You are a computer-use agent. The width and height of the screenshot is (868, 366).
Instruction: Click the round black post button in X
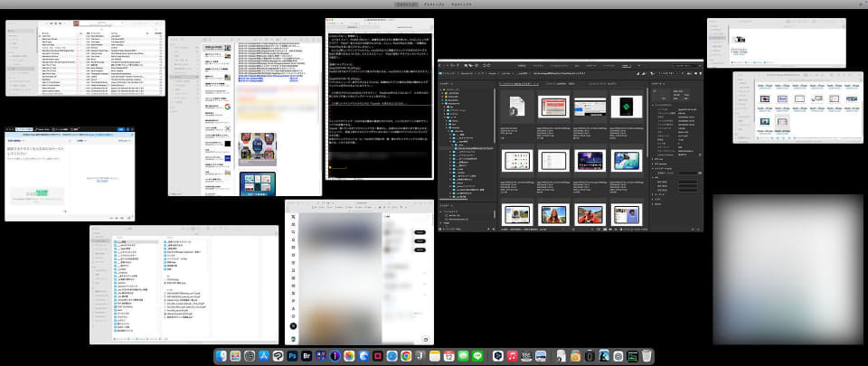coord(293,326)
